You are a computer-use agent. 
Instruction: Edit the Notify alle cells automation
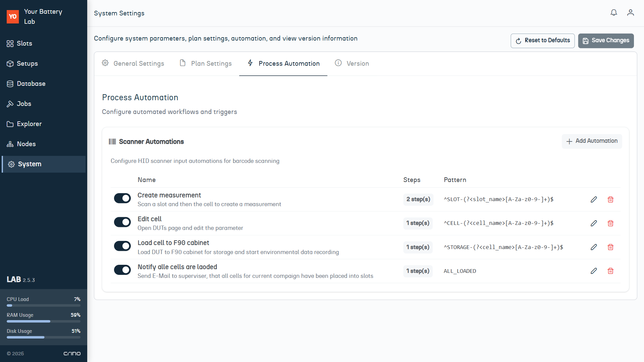tap(594, 271)
